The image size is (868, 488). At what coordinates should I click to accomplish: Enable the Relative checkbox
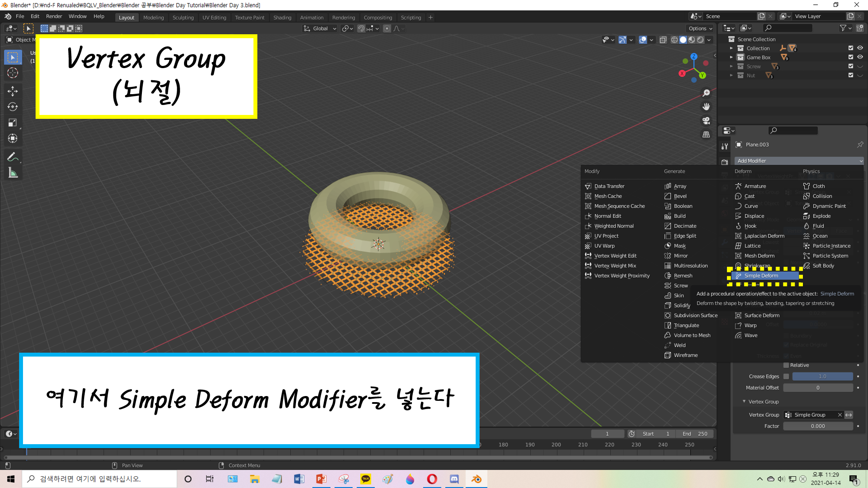[x=786, y=365]
